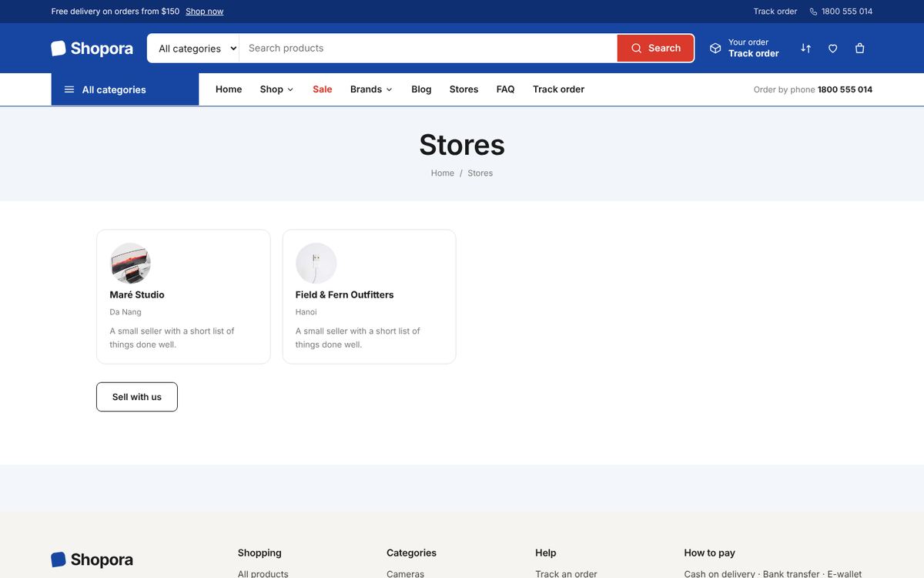Viewport: 924px width, 578px height.
Task: Open Field & Fern Outfitters store name
Action: click(344, 294)
